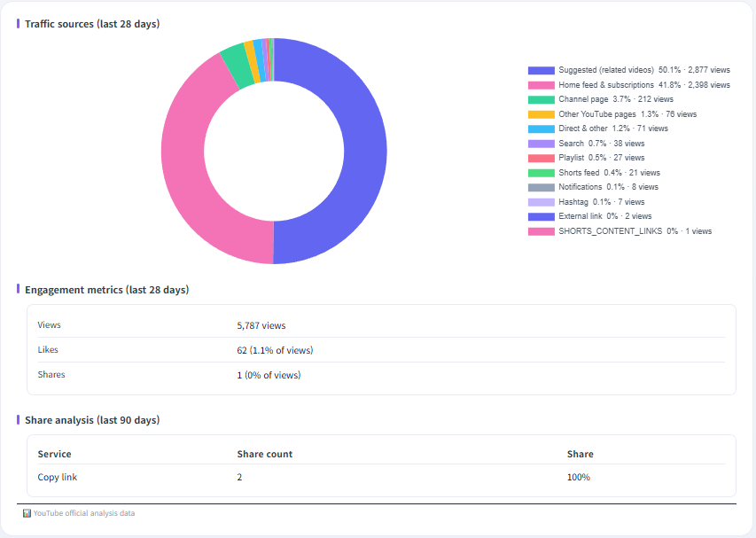Click 'Shorts feed 0.4% · 21 views' entry
756x538 pixels.
click(x=610, y=173)
